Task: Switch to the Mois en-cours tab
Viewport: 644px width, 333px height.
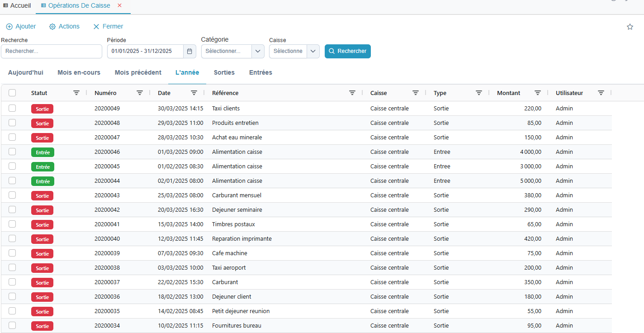Action: pyautogui.click(x=79, y=72)
